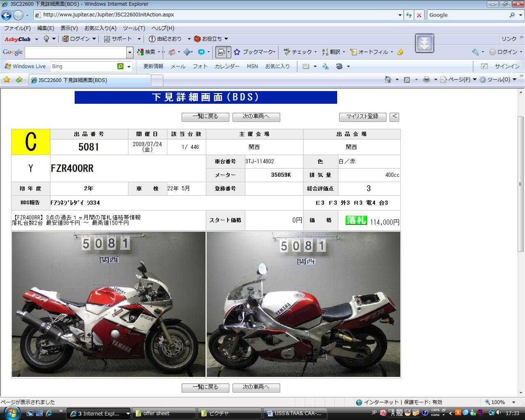Click the bottom 一覧に戻る button

205,387
